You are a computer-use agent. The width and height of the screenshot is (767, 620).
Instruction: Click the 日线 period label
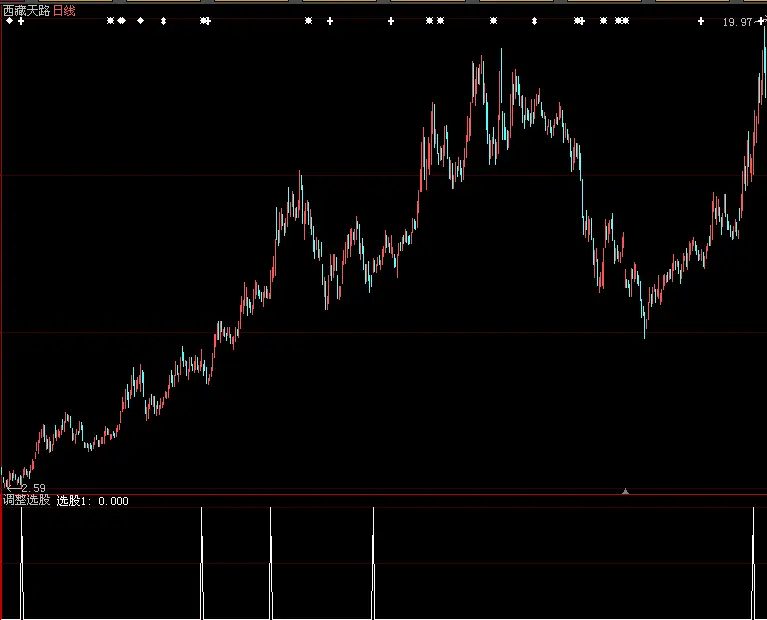pos(64,11)
